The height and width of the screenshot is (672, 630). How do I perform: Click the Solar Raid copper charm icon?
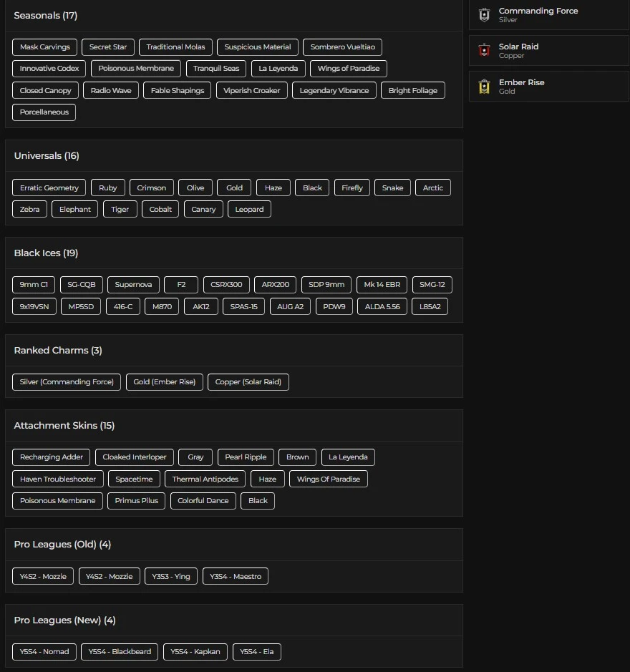pos(484,51)
